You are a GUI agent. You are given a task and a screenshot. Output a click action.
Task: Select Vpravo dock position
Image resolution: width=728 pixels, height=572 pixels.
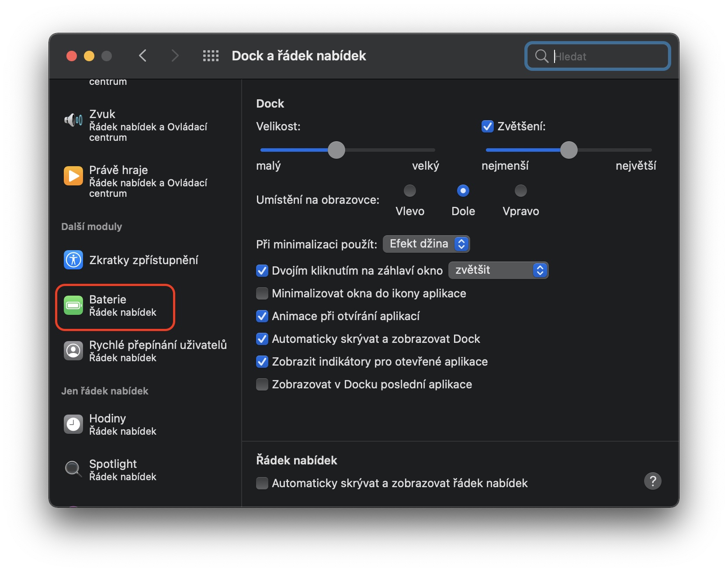pos(520,191)
